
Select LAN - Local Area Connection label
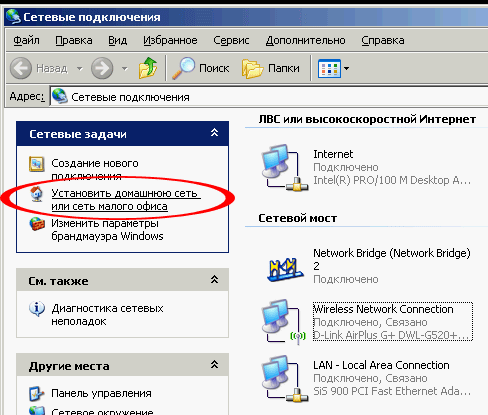381,365
